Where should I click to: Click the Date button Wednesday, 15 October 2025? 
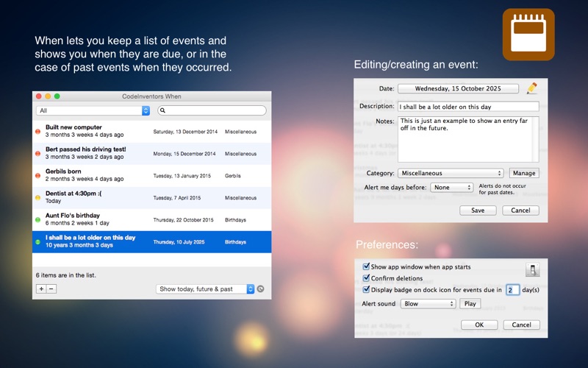[x=458, y=88]
